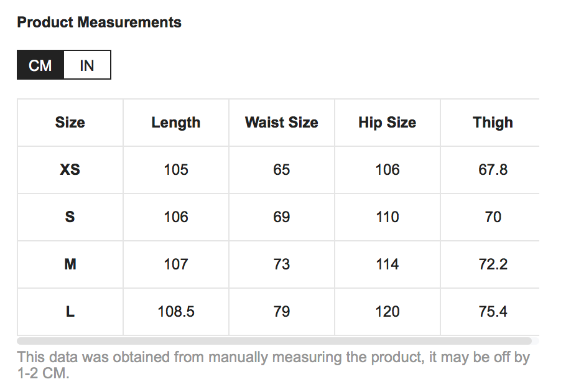Screen dimensions: 571x392
Task: Click the waist value 79 for L
Action: pyautogui.click(x=282, y=312)
